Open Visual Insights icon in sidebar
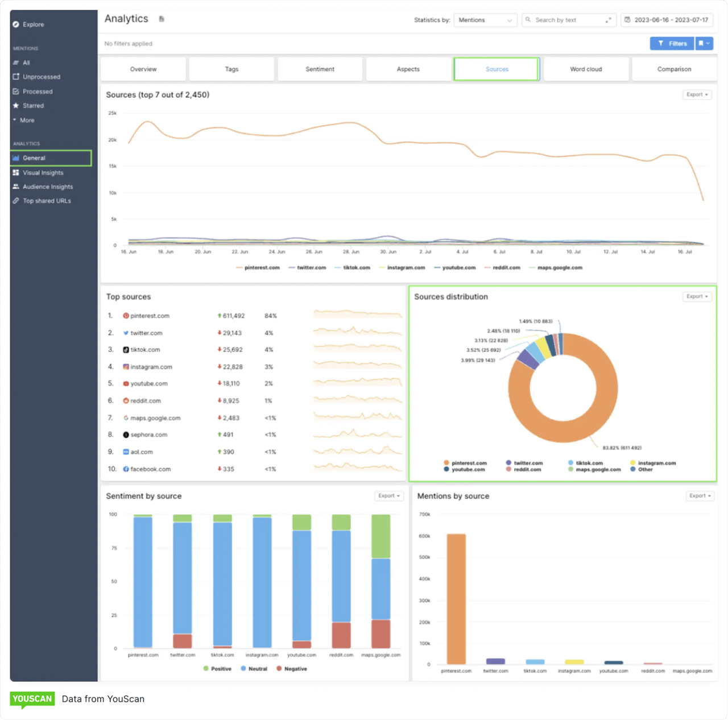 coord(16,173)
